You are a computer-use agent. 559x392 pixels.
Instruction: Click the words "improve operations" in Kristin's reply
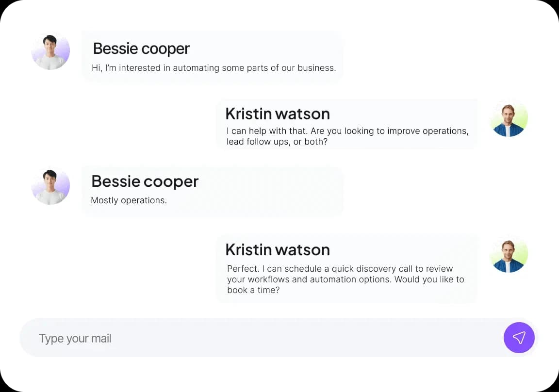point(431,131)
